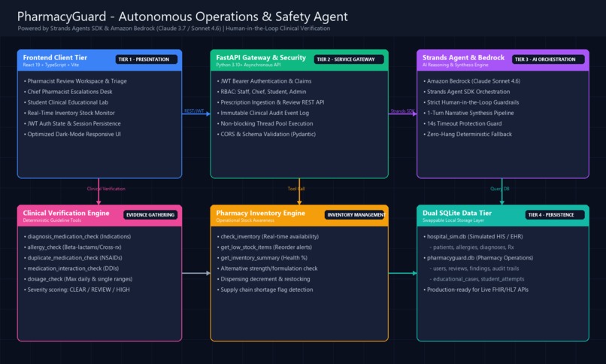606x364 pixels.
Task: Click the PharmacyGuard main title
Action: [x=183, y=17]
